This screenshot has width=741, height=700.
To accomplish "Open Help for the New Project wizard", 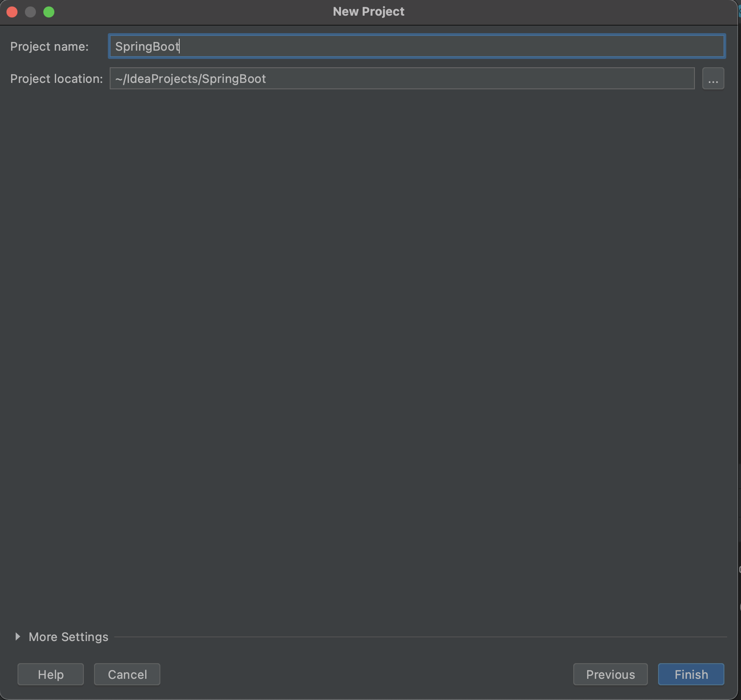I will [x=50, y=674].
